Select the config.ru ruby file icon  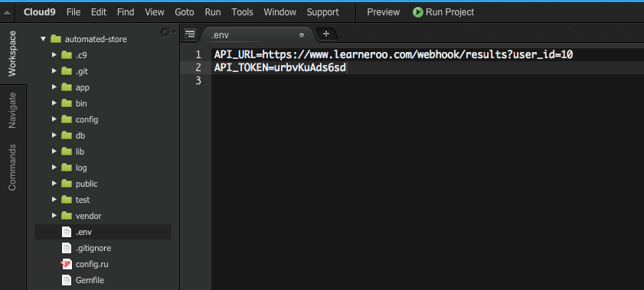(66, 264)
